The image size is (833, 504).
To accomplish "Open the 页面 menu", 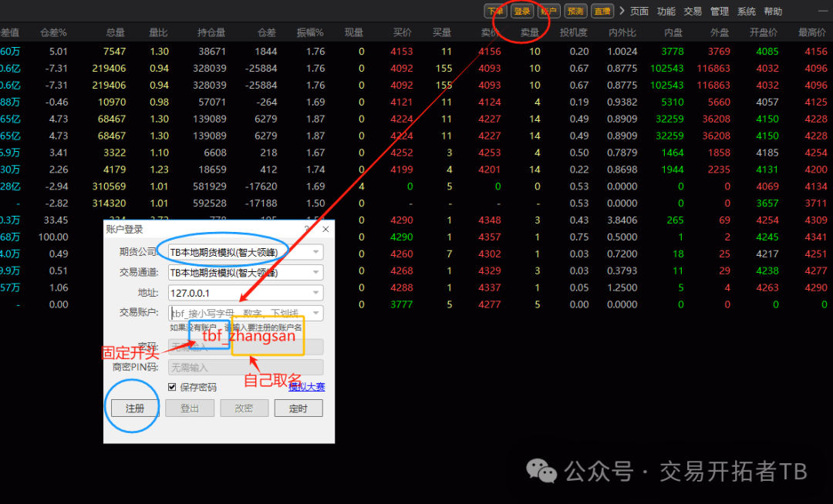I will point(639,11).
